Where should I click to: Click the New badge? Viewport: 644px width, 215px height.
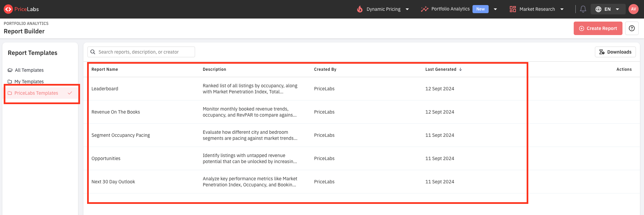(481, 9)
